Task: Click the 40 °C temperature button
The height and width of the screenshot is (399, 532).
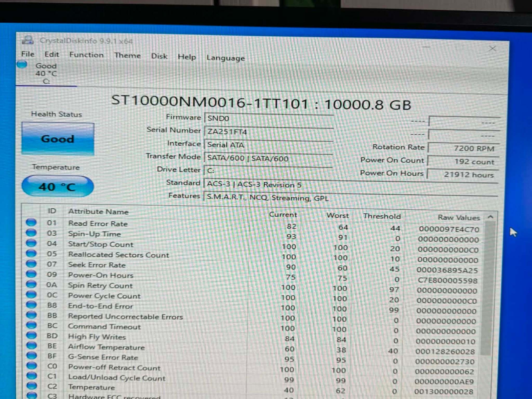Action: point(57,187)
